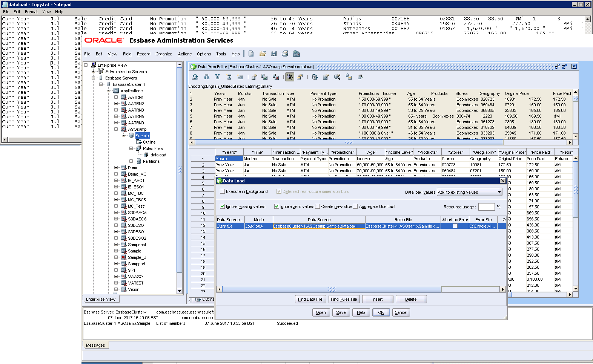Open the Options menu
Screen dimensions: 593x364
tap(204, 54)
